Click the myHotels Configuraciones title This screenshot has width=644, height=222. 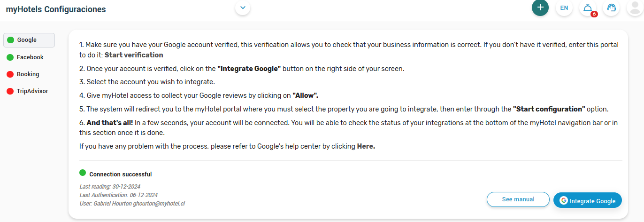56,9
